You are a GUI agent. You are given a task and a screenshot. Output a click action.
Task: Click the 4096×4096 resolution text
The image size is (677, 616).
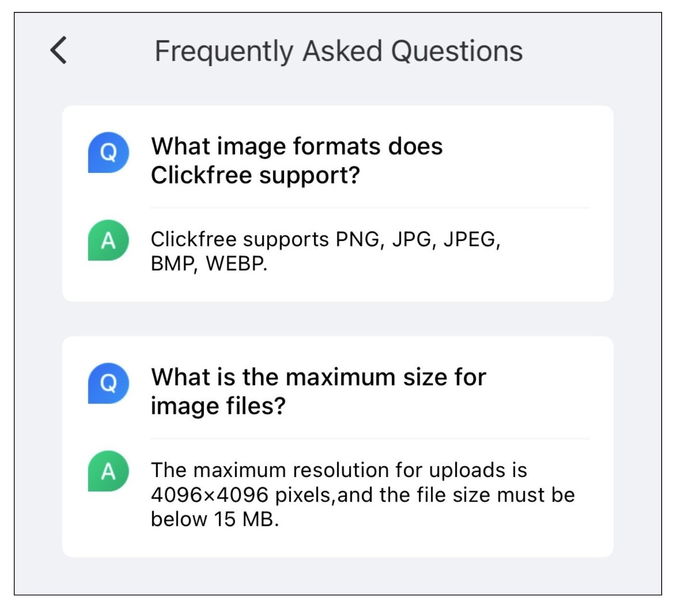coord(210,495)
